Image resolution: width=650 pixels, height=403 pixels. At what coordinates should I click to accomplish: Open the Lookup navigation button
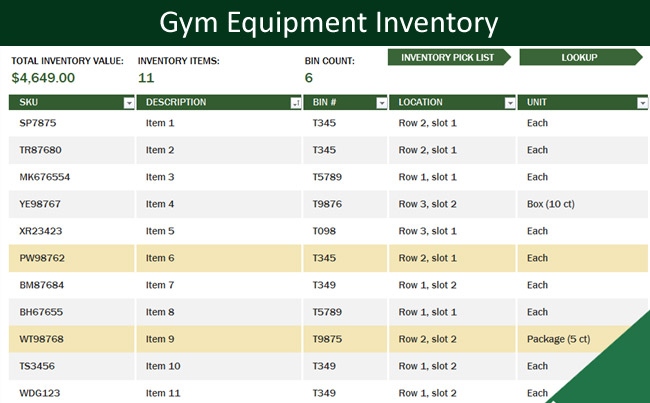coord(580,57)
